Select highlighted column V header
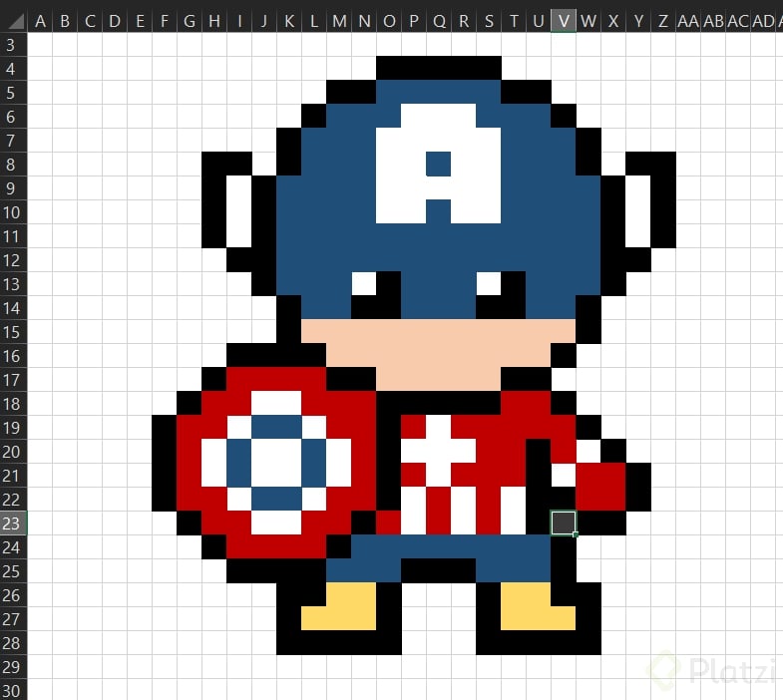Screen dimensions: 783x700 564,22
